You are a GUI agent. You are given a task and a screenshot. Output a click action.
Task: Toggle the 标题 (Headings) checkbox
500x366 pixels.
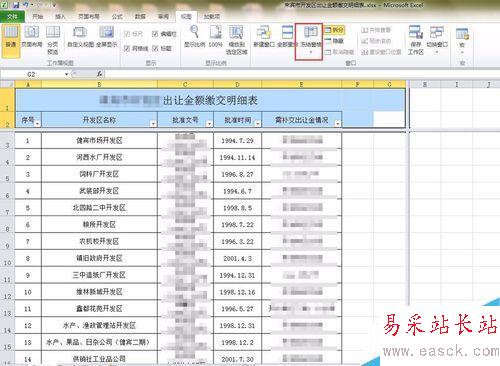click(155, 48)
